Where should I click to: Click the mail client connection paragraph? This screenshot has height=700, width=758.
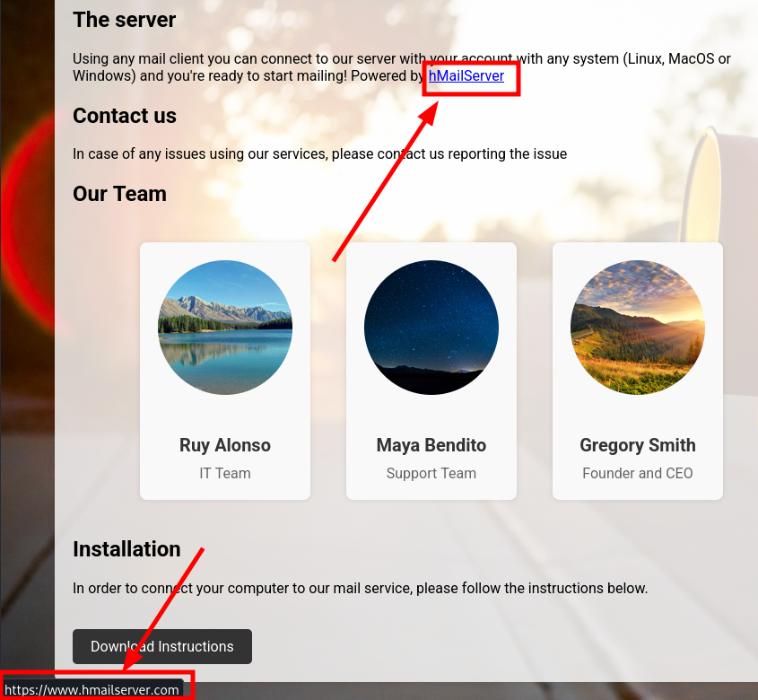[x=269, y=59]
